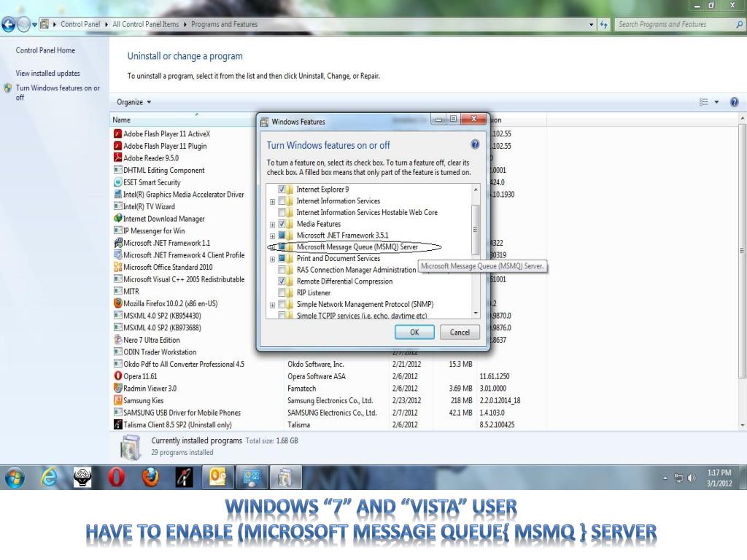Enable Internet Information Services Hostable Web Core
Screen dimensions: 747x560
tap(282, 212)
